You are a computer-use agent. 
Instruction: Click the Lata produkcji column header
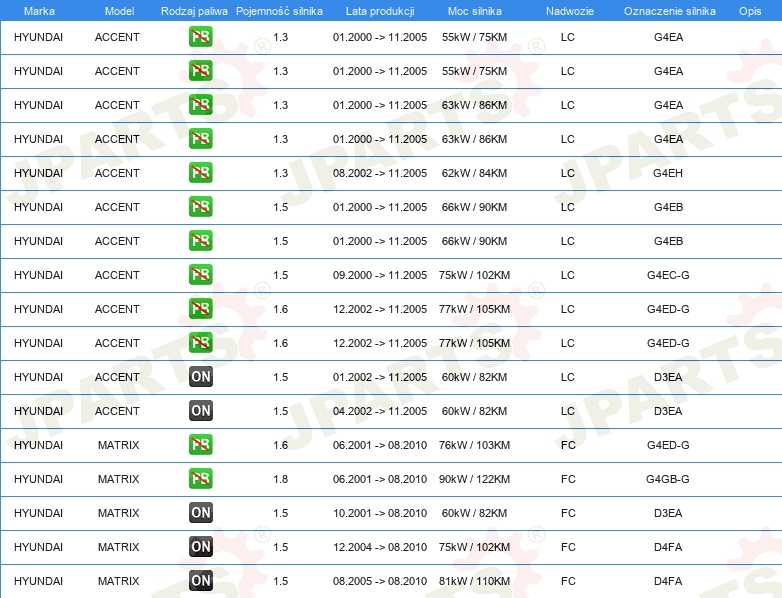380,11
